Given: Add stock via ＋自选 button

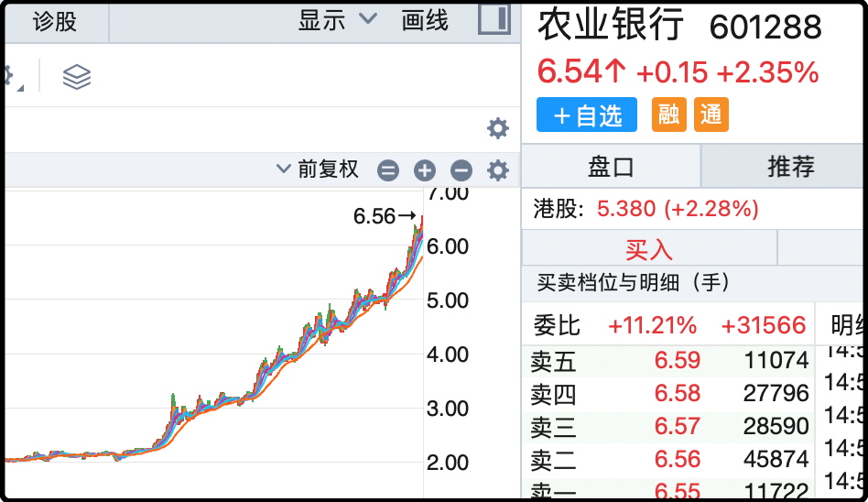Looking at the screenshot, I should point(587,115).
